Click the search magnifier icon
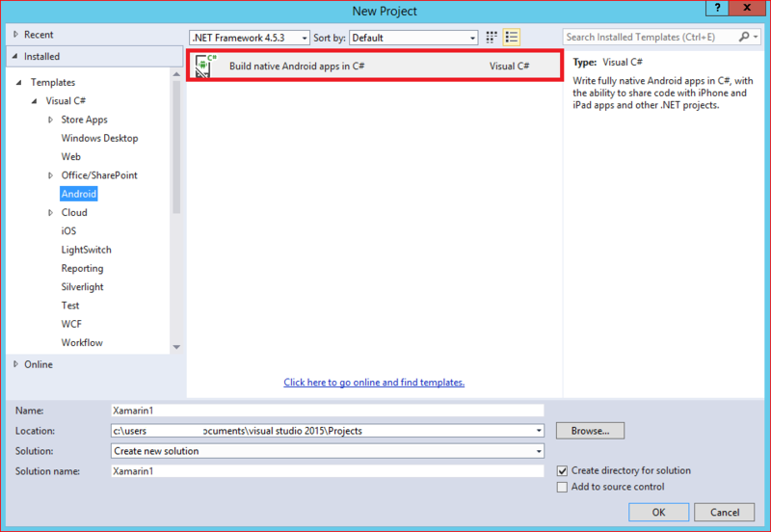 pyautogui.click(x=744, y=37)
